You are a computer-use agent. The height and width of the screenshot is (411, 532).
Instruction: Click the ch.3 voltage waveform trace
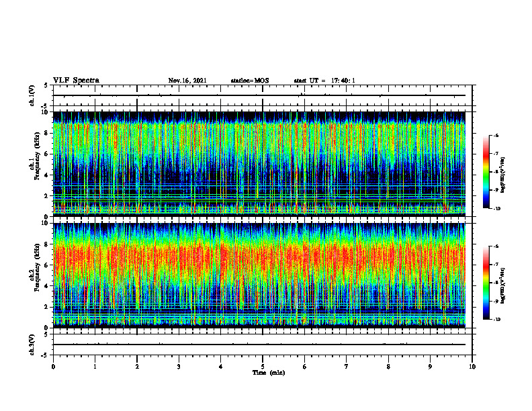pyautogui.click(x=259, y=345)
